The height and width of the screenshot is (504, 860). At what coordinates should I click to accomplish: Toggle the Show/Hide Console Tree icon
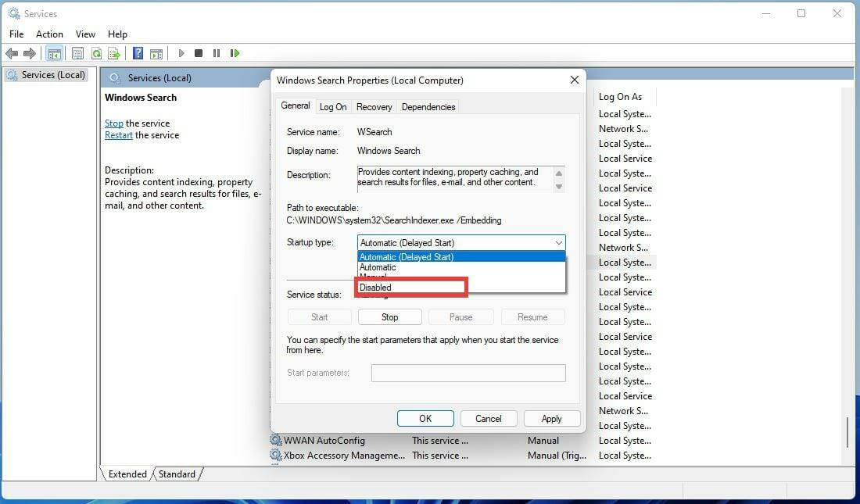53,53
